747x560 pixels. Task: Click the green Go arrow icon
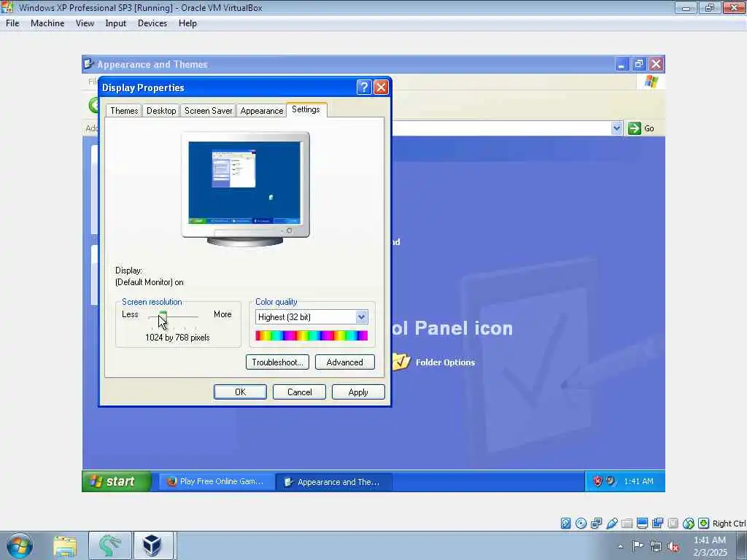(634, 128)
